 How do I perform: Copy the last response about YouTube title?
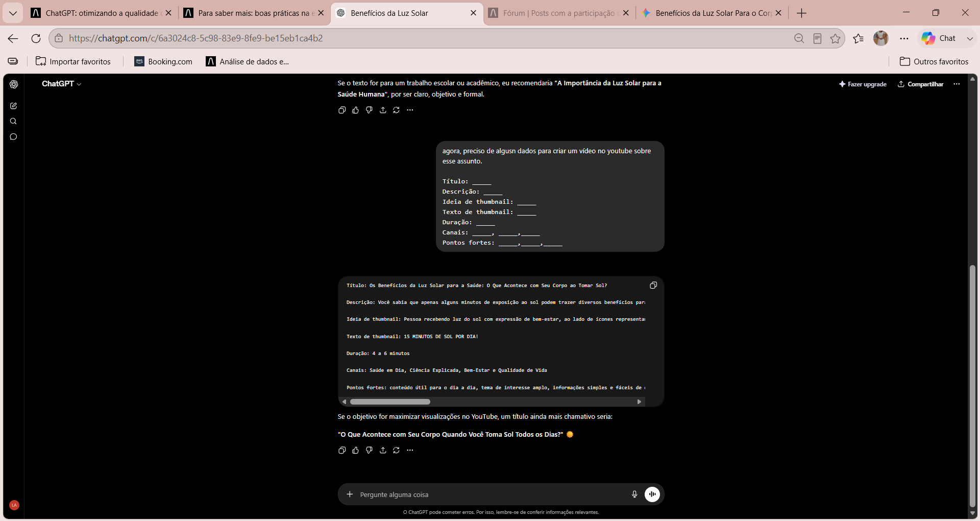tap(342, 450)
